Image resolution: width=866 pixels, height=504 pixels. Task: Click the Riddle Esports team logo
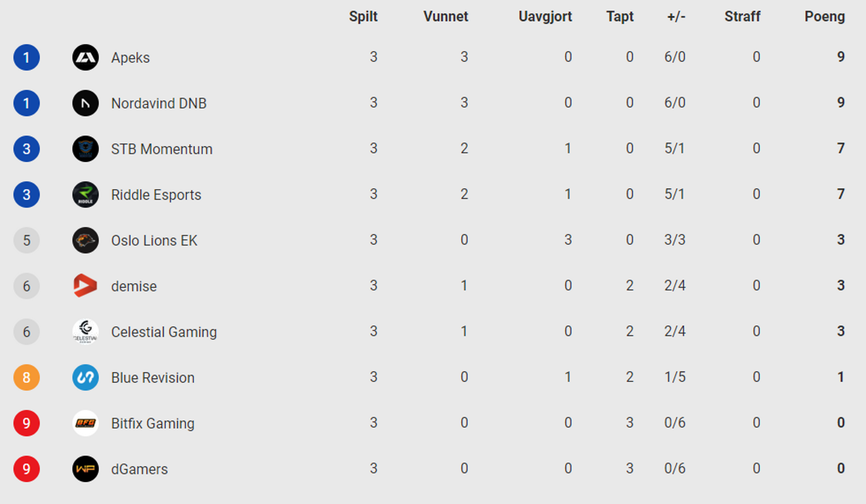pos(85,195)
